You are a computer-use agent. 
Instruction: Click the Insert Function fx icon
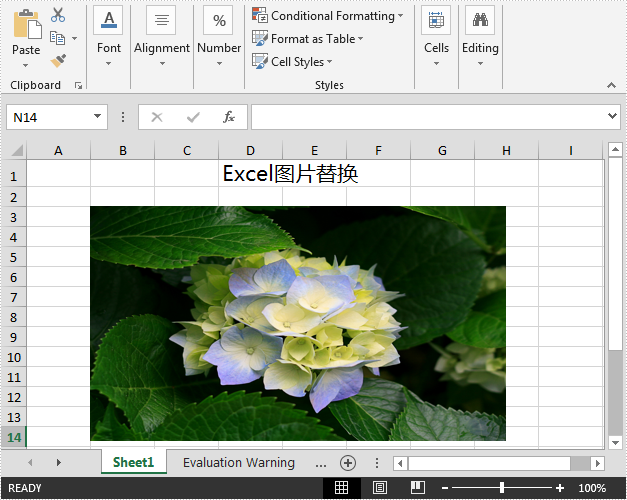(x=228, y=117)
